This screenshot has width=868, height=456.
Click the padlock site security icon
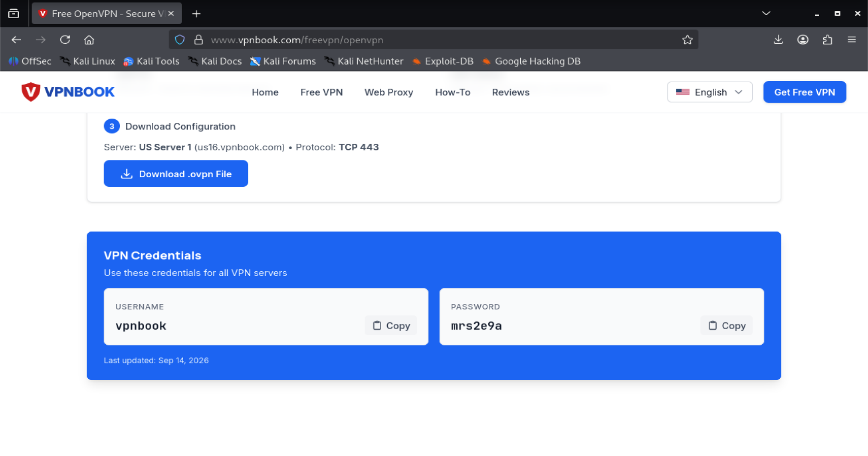click(x=198, y=40)
